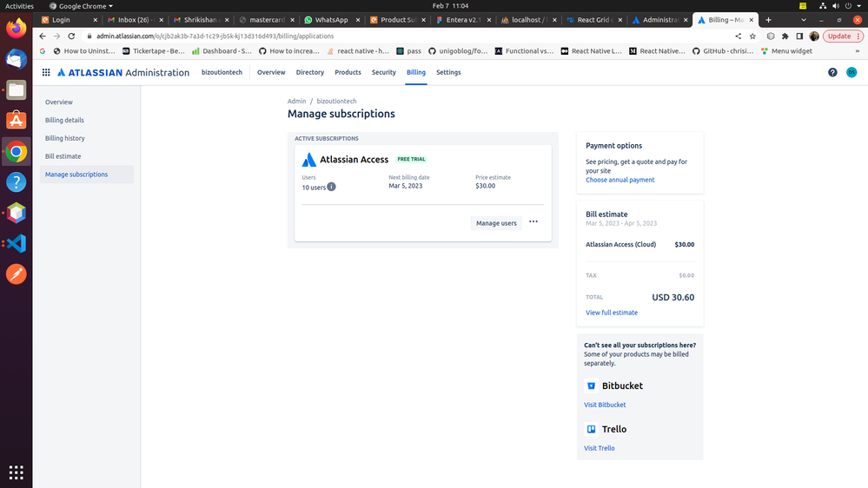Switch to the Directory navigation tab
This screenshot has width=868, height=488.
[309, 73]
